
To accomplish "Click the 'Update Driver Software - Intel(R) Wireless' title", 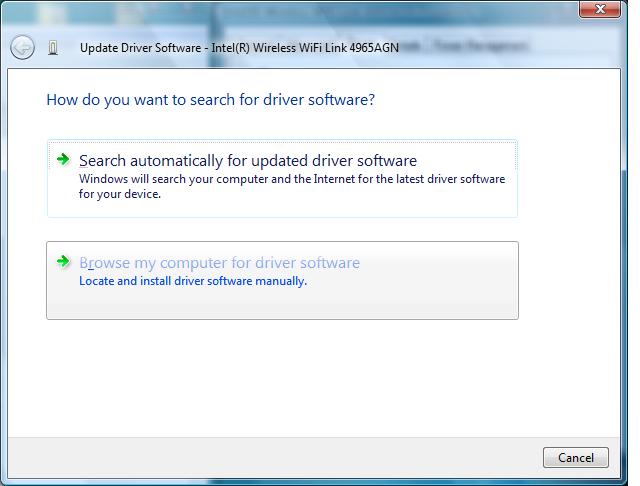I will 239,48.
